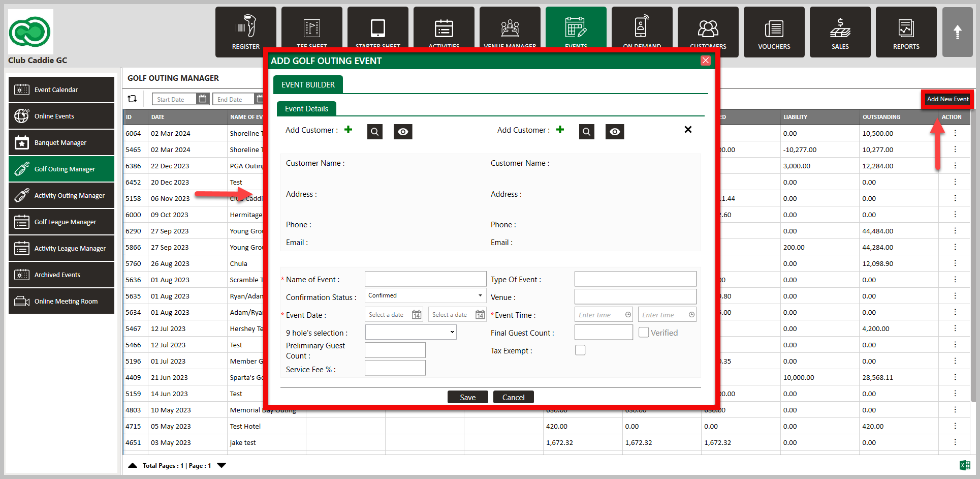Show first customer details via eye icon
Image resolution: width=980 pixels, height=479 pixels.
tap(403, 132)
